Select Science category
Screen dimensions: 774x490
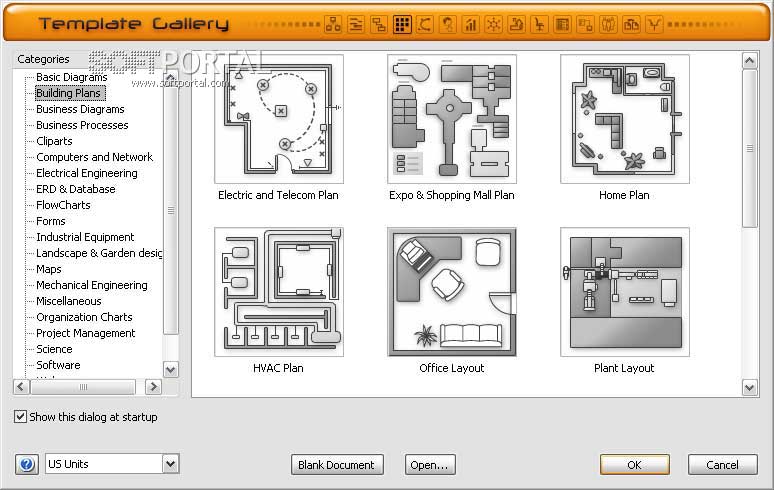click(54, 349)
